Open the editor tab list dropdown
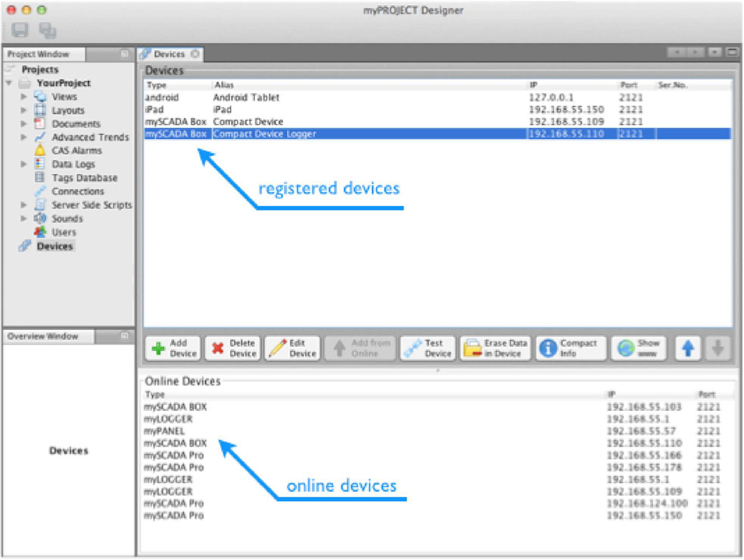This screenshot has height=560, width=744. point(714,52)
